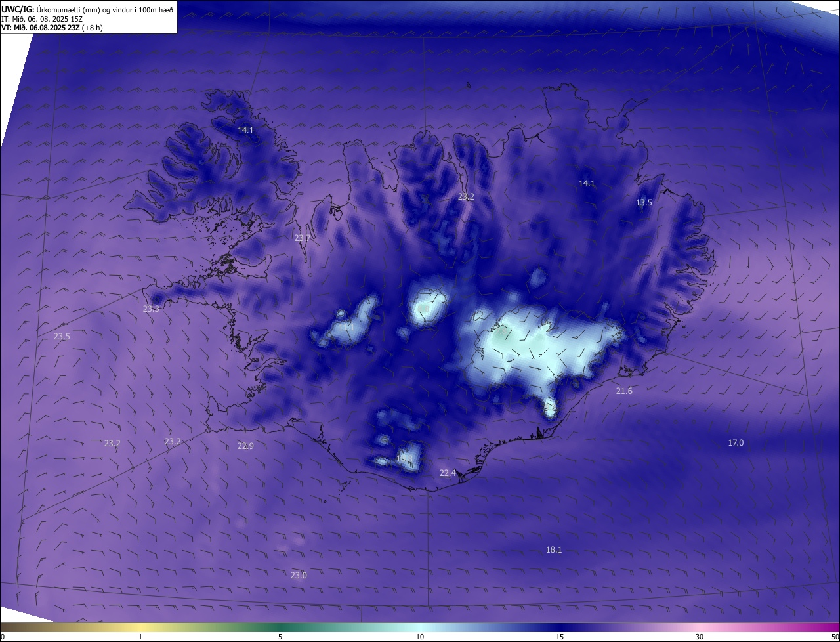Click the colorbar tick label 30
Screen dimensions: 840x642
click(x=700, y=637)
